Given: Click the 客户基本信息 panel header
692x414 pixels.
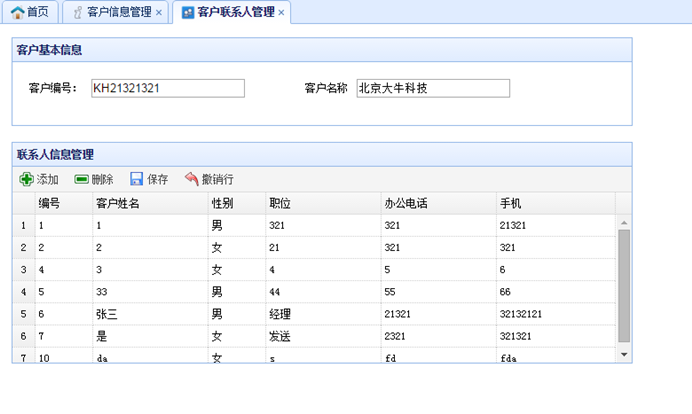Looking at the screenshot, I should click(x=322, y=50).
